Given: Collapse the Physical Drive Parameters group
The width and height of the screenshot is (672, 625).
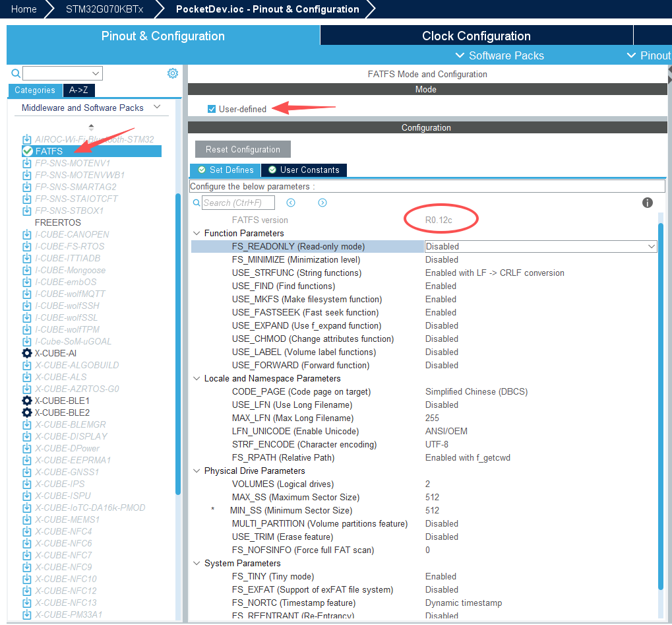Looking at the screenshot, I should [x=197, y=471].
